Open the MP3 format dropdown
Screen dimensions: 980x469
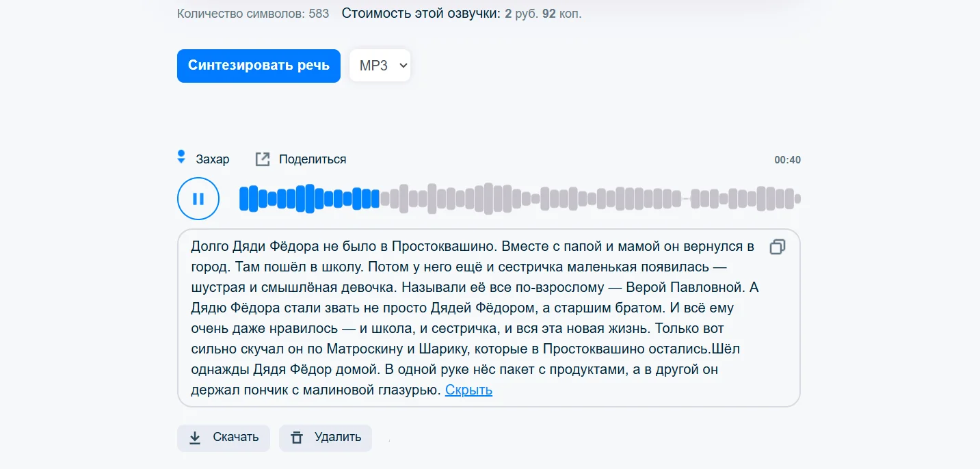[x=380, y=66]
